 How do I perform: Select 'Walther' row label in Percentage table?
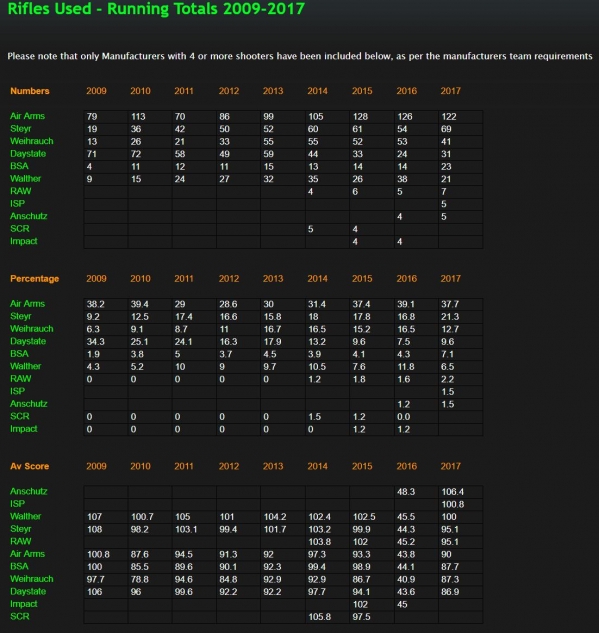pyautogui.click(x=25, y=366)
